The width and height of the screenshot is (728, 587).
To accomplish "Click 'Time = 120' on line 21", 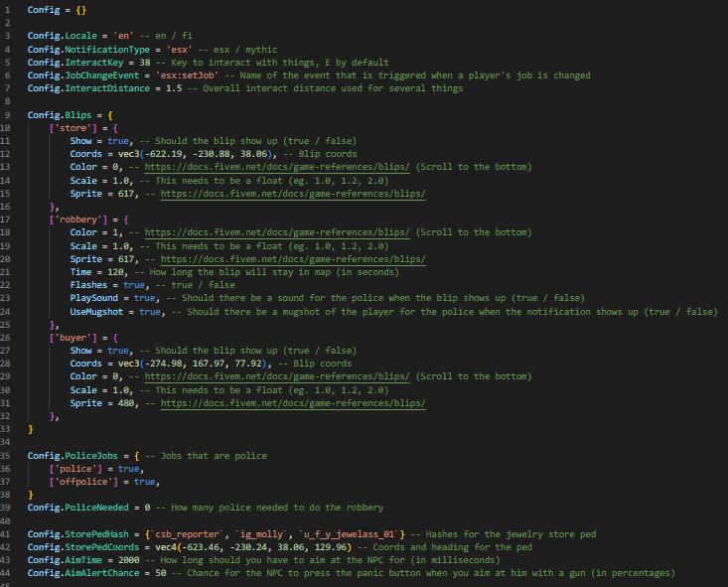I will [x=97, y=272].
